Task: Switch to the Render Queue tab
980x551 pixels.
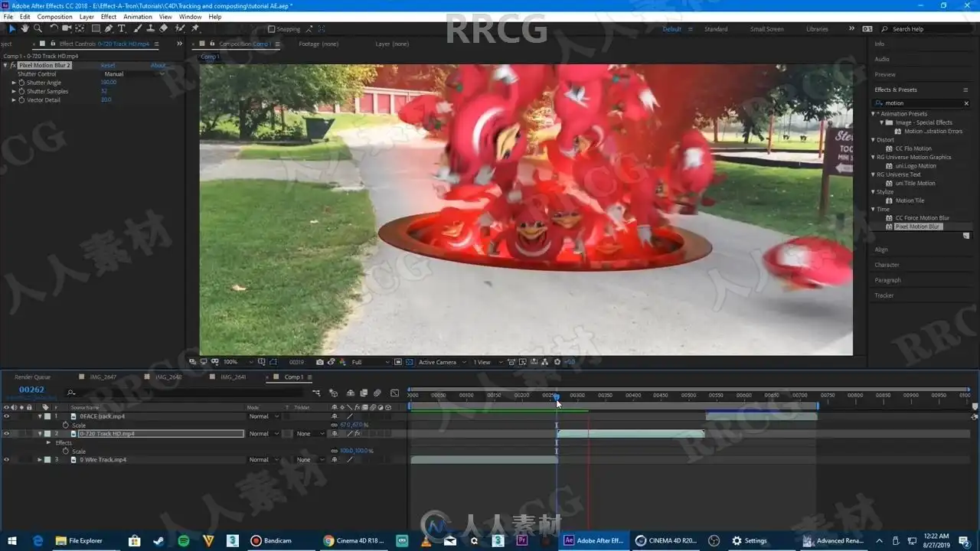Action: 32,377
